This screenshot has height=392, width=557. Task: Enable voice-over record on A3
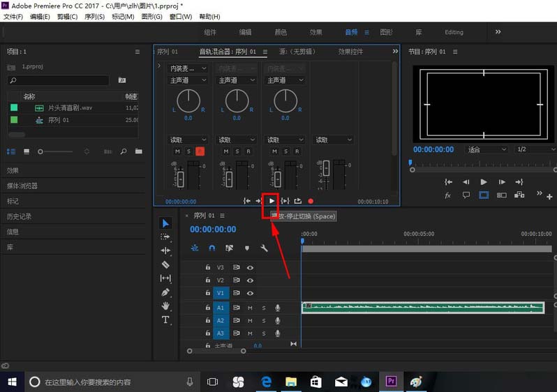click(x=277, y=333)
